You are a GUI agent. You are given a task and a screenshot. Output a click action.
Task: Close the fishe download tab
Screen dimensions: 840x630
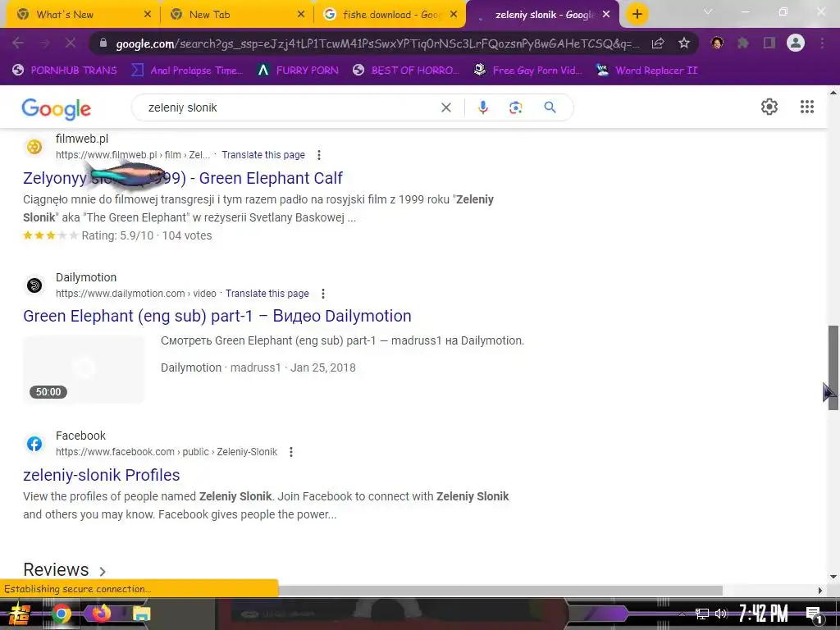(x=454, y=15)
